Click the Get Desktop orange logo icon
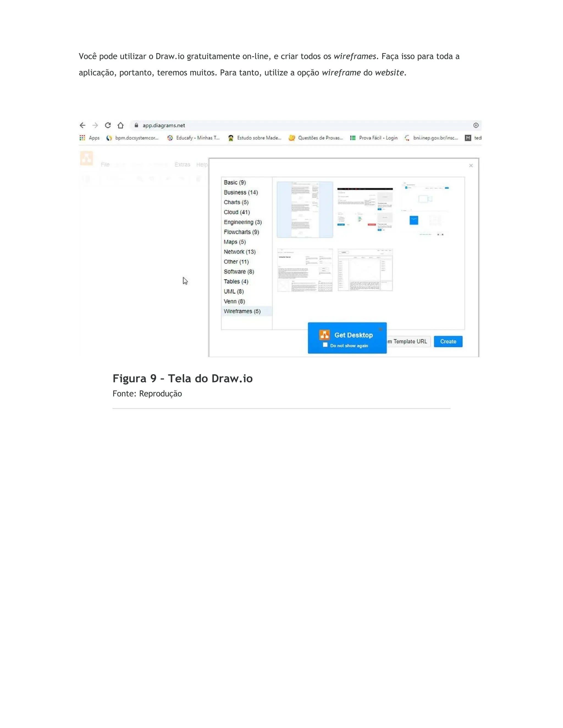This screenshot has width=563, height=728. [324, 335]
